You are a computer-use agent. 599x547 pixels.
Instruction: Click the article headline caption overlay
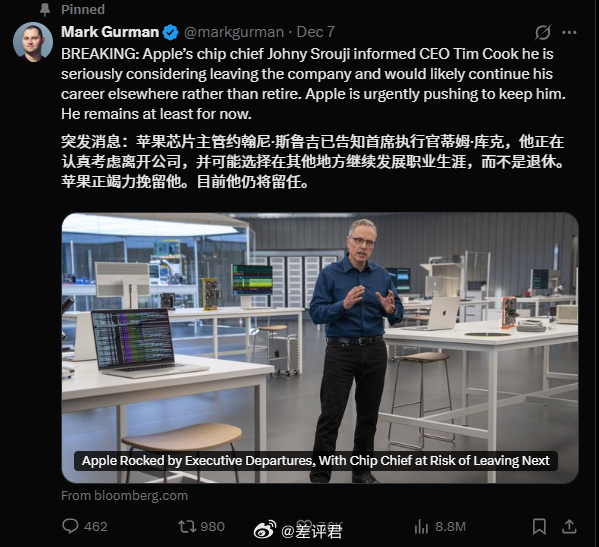tap(316, 461)
